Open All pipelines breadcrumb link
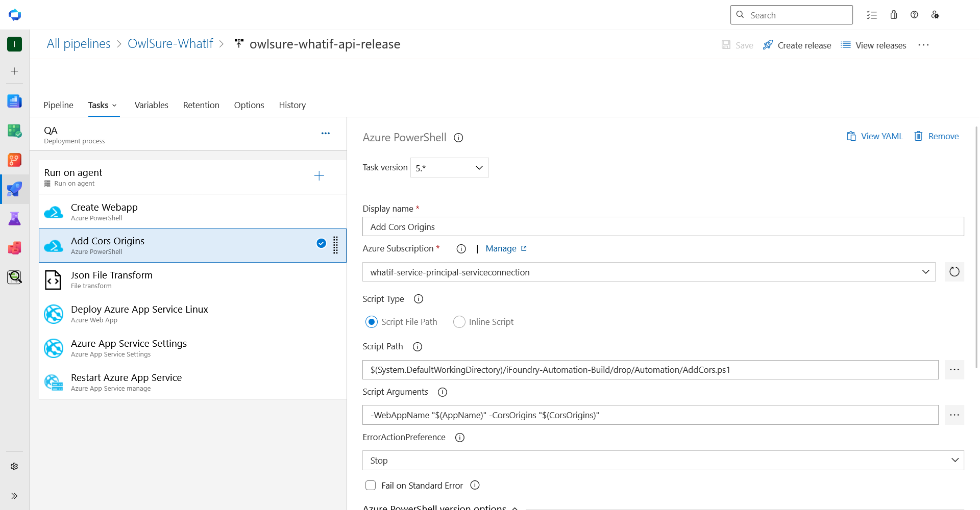This screenshot has width=980, height=510. [x=79, y=44]
